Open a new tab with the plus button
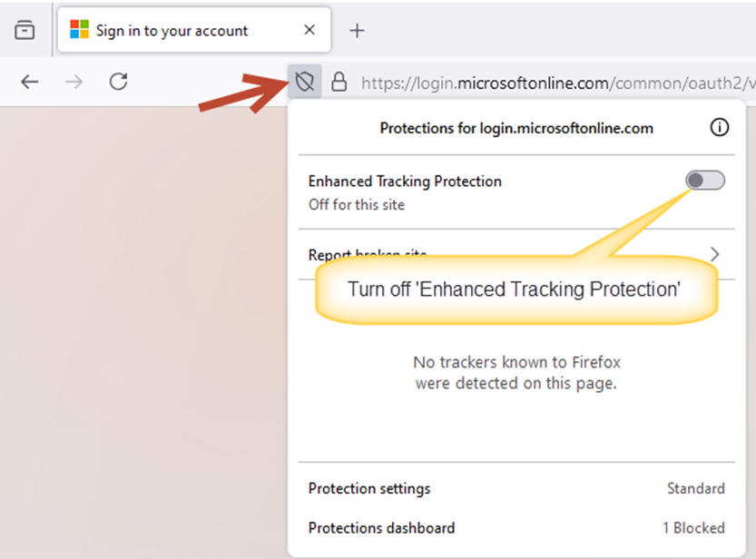The width and height of the screenshot is (756, 559). click(357, 31)
